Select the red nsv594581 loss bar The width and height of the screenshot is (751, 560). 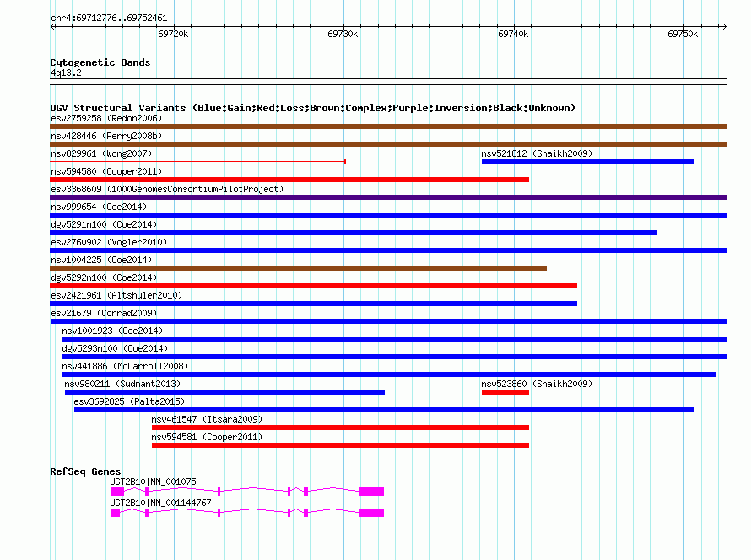341,445
